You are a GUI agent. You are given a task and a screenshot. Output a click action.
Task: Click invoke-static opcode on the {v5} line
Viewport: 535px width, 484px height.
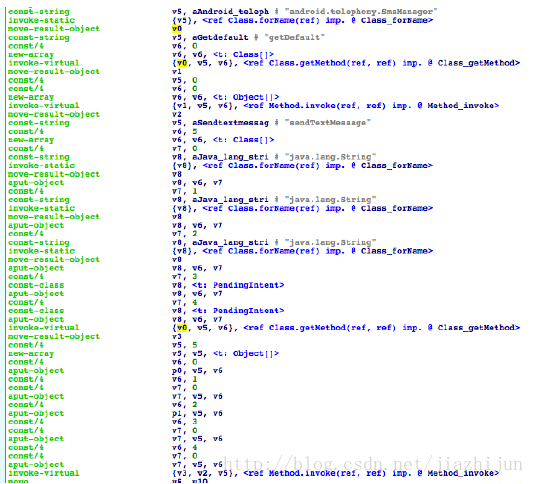(x=42, y=20)
